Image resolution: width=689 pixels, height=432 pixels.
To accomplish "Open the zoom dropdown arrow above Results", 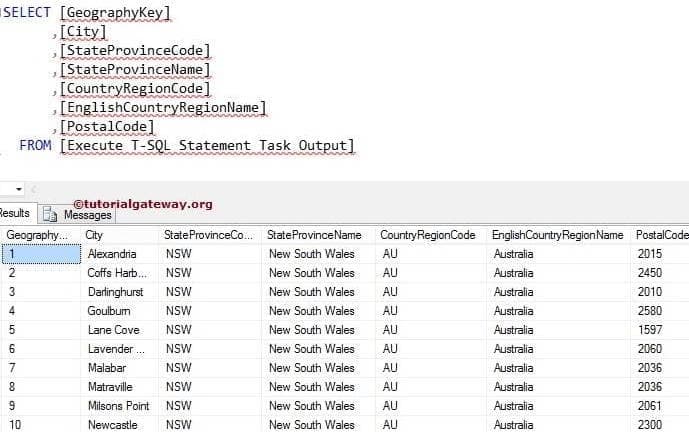I will coord(18,189).
